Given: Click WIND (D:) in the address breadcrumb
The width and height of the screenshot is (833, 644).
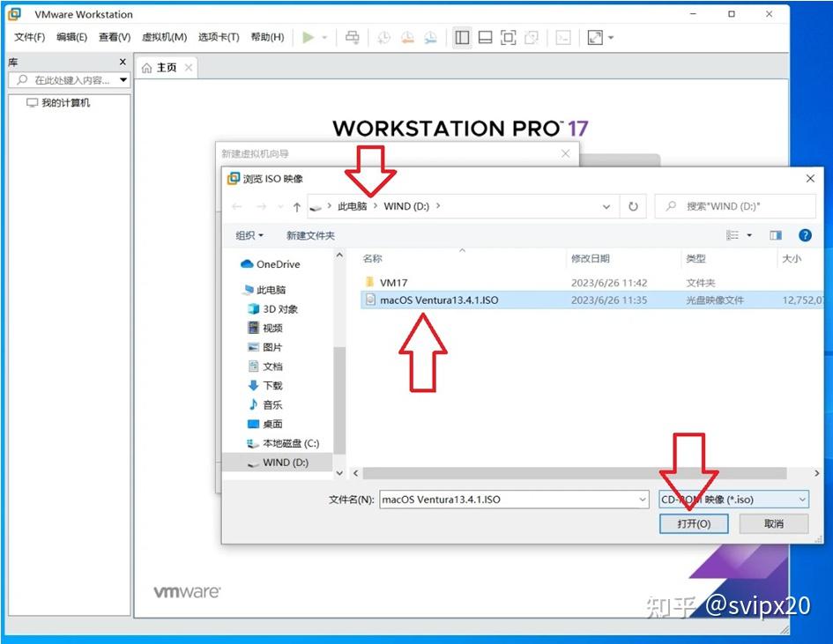Looking at the screenshot, I should [x=406, y=206].
